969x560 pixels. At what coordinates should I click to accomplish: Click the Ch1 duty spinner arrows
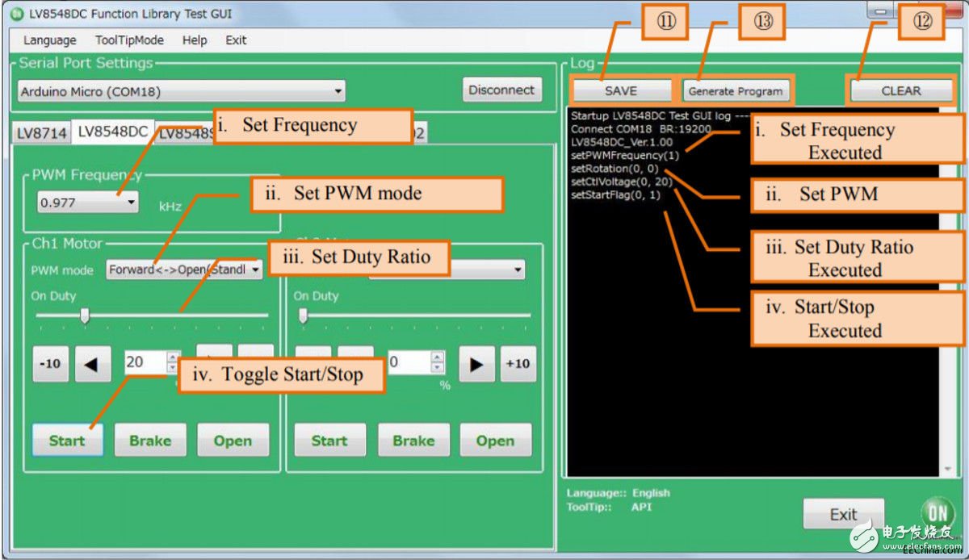172,362
